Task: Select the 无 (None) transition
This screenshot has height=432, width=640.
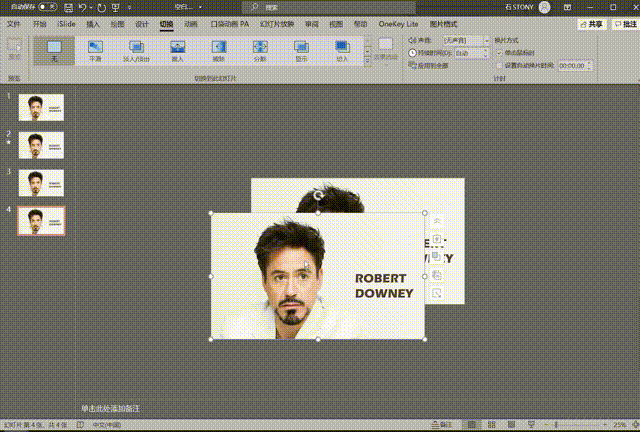Action: 54,49
